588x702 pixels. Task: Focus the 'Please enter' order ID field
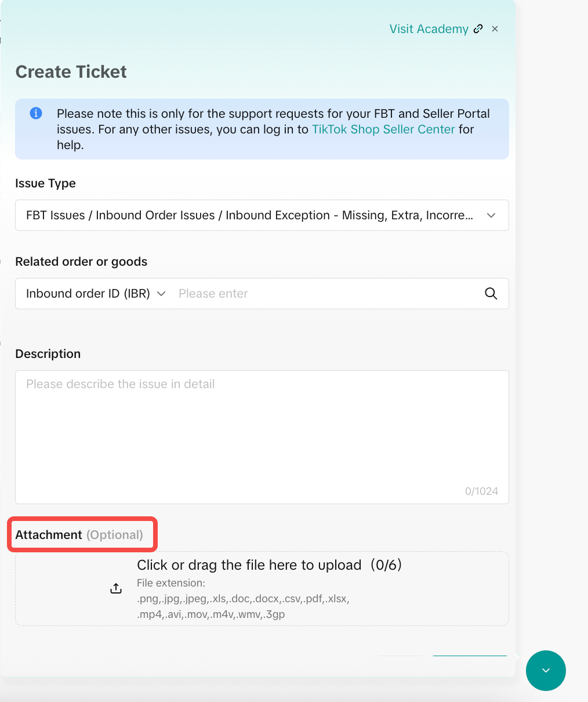[325, 294]
